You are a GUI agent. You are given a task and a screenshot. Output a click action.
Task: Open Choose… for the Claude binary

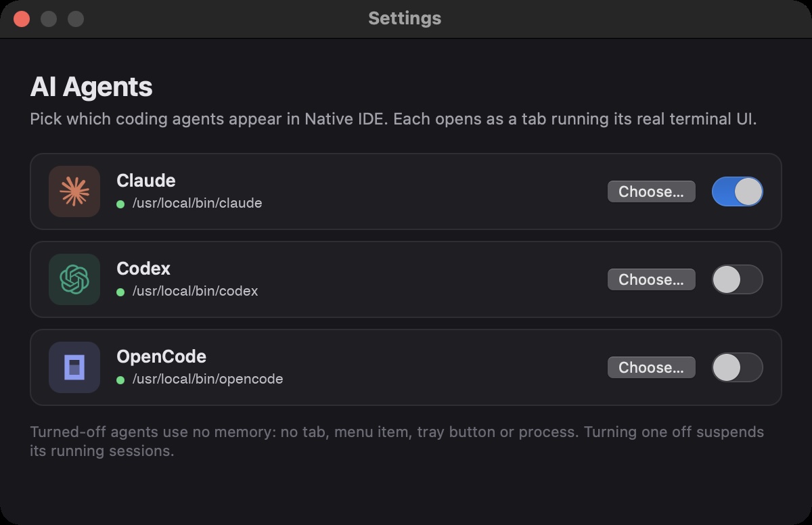pos(651,191)
